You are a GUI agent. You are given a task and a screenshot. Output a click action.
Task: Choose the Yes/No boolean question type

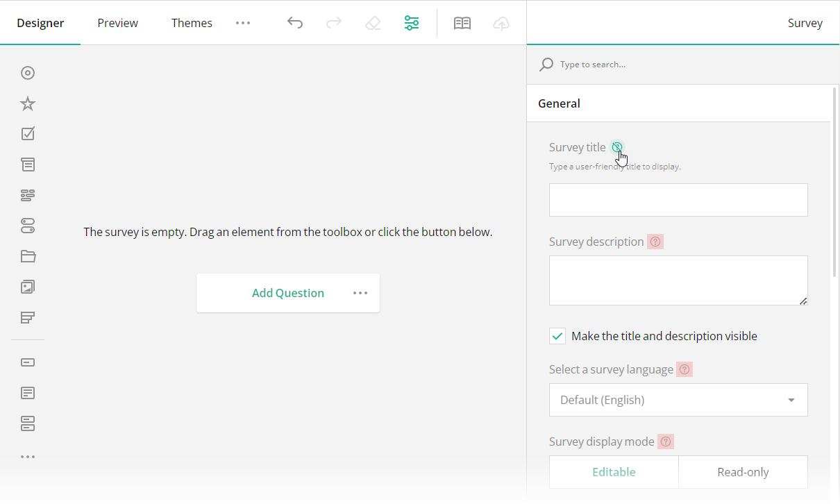28,226
